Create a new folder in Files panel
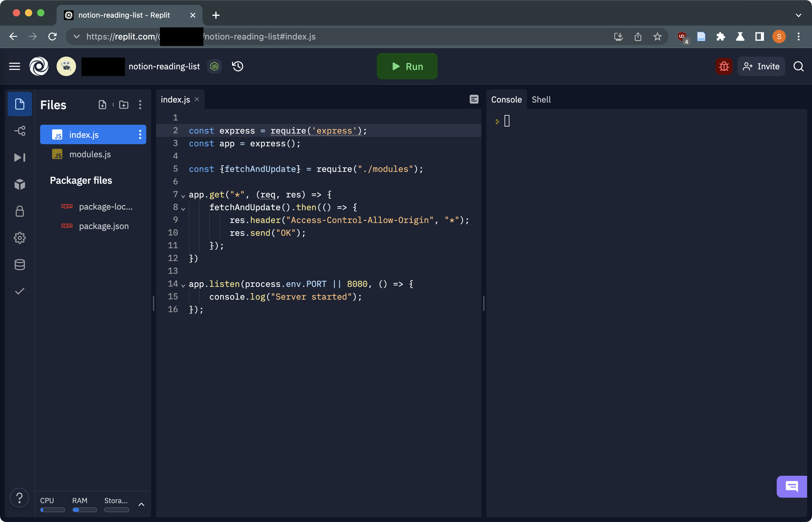This screenshot has width=812, height=522. pyautogui.click(x=124, y=105)
